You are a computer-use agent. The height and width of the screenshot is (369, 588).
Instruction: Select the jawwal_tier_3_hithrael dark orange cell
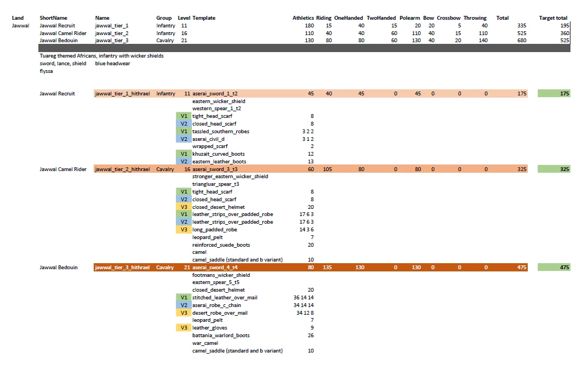(122, 267)
